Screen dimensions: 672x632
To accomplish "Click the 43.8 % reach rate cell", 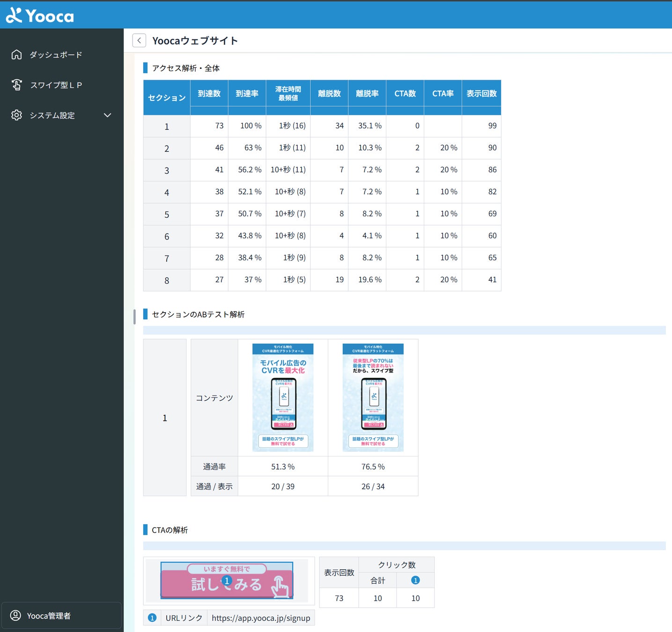I will click(247, 236).
